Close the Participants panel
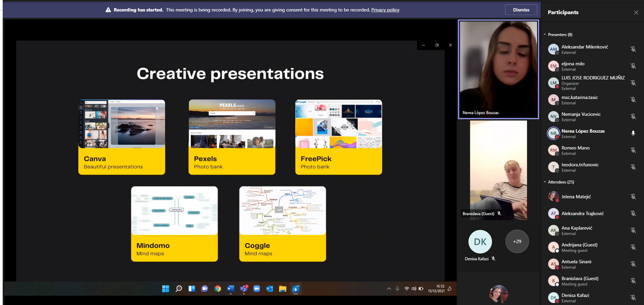This screenshot has width=644, height=305. [x=636, y=12]
